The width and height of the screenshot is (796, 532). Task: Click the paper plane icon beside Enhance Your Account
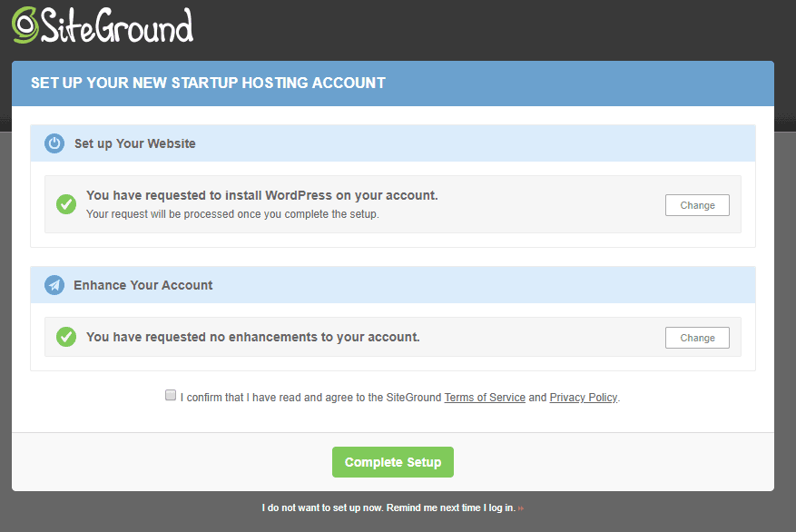click(54, 285)
